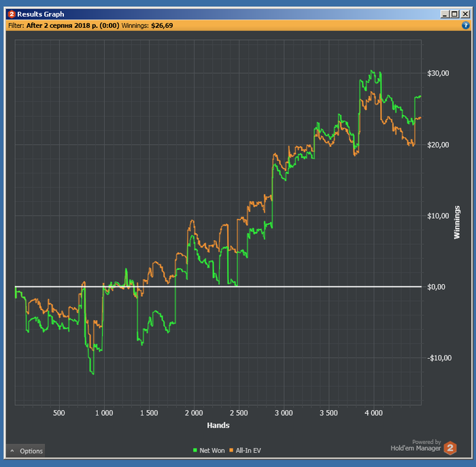Click the Options panel up-chevron arrow
476x467 pixels.
(12, 451)
